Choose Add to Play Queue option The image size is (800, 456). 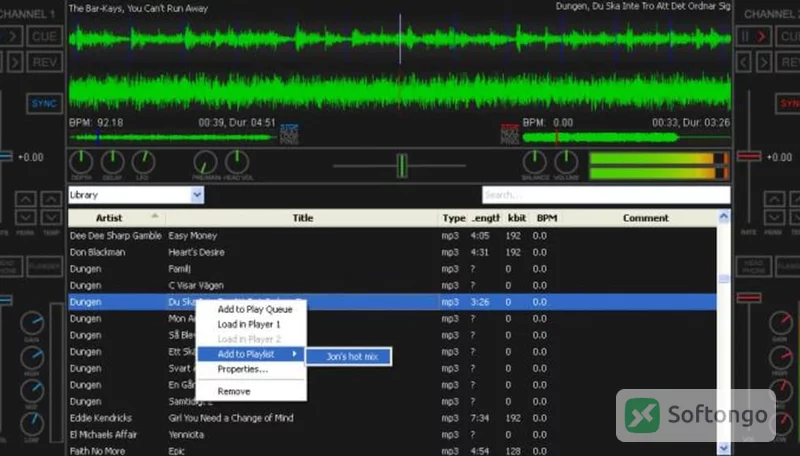[x=255, y=309]
